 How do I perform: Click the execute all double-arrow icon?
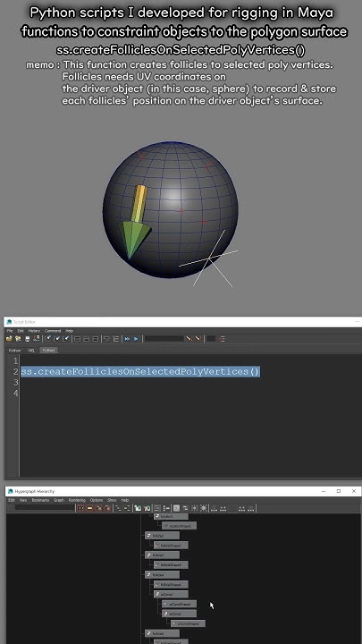tap(127, 339)
